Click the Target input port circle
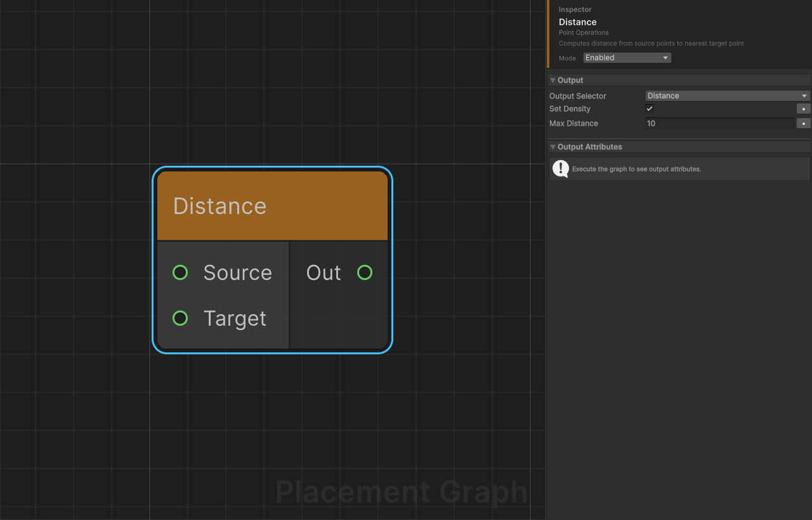Viewport: 812px width, 520px height. click(x=180, y=318)
